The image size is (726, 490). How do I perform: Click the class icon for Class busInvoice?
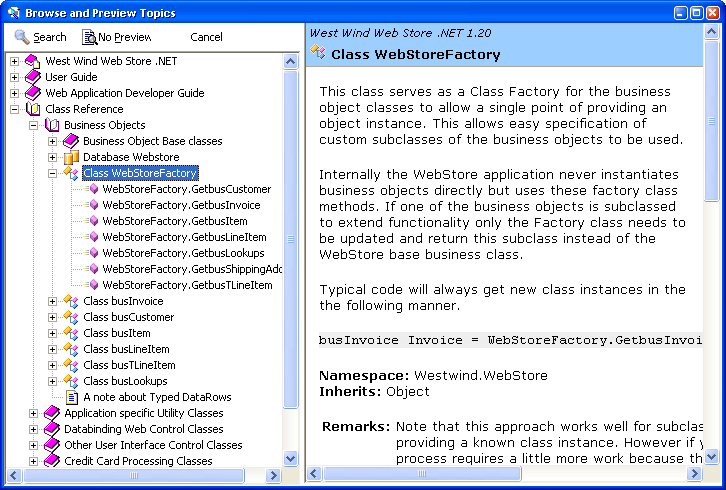tap(71, 301)
